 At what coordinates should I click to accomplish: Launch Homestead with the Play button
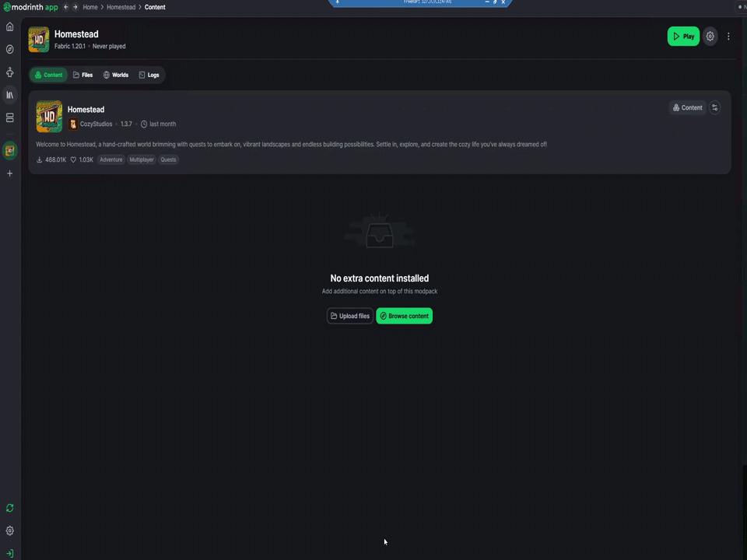coord(683,37)
